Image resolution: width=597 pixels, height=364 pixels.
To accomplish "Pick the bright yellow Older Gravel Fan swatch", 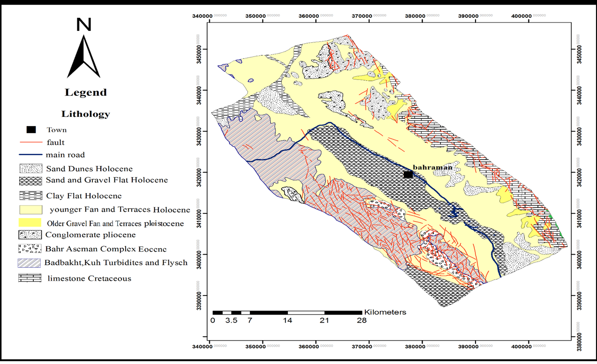I will tap(30, 223).
